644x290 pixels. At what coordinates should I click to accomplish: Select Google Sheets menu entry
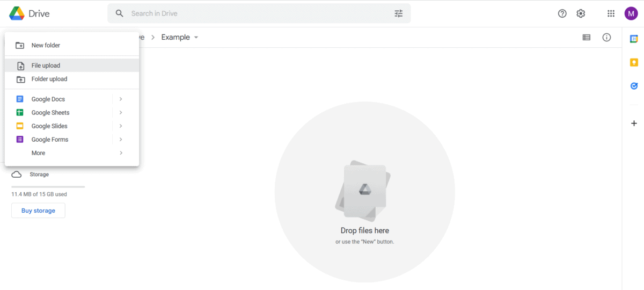tap(72, 112)
